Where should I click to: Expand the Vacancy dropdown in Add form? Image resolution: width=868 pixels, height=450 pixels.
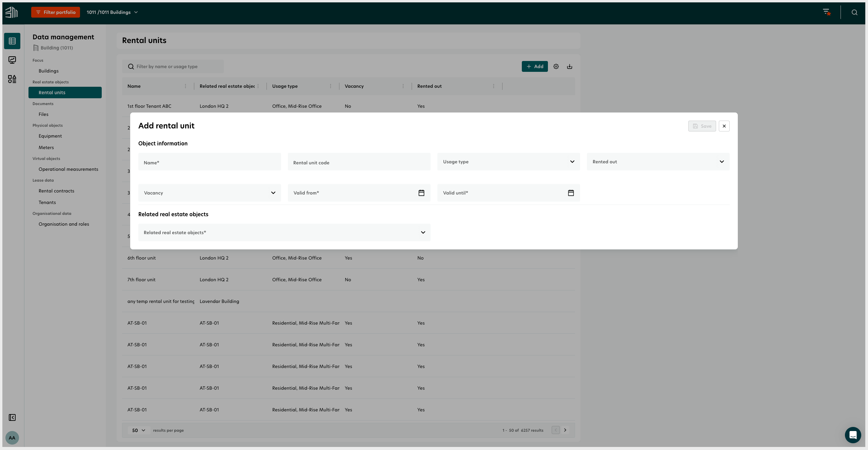tap(273, 193)
